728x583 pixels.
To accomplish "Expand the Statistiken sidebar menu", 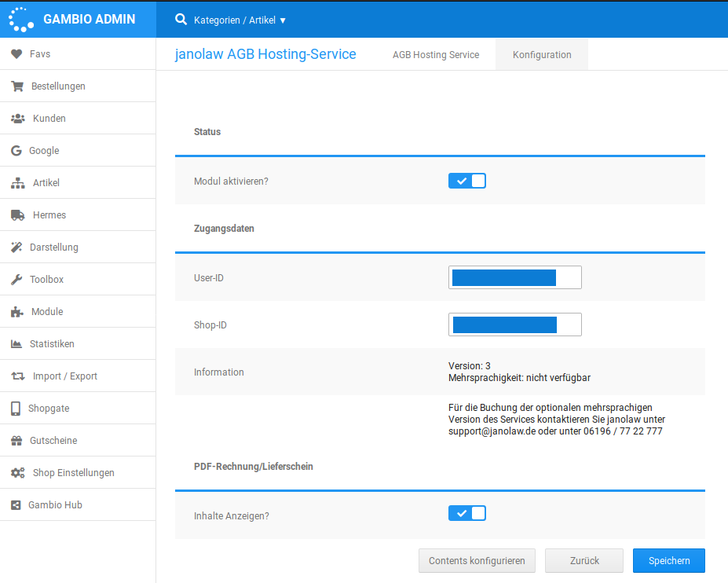I will (x=52, y=344).
